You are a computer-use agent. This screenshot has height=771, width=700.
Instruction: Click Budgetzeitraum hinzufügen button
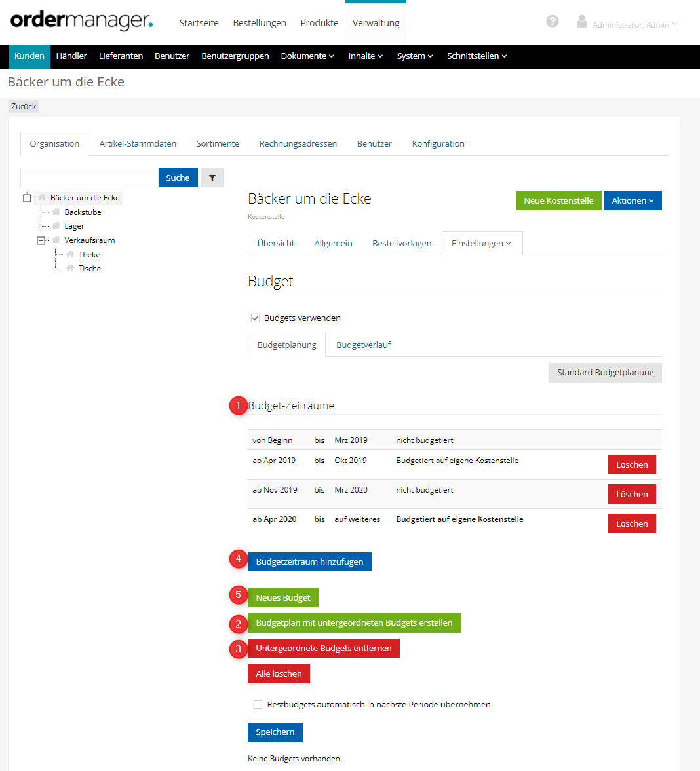point(309,562)
